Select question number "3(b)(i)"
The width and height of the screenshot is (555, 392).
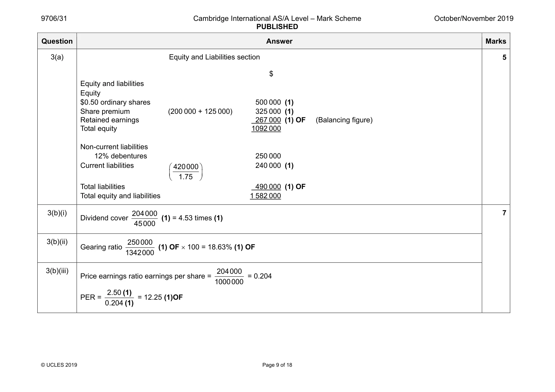57,213
